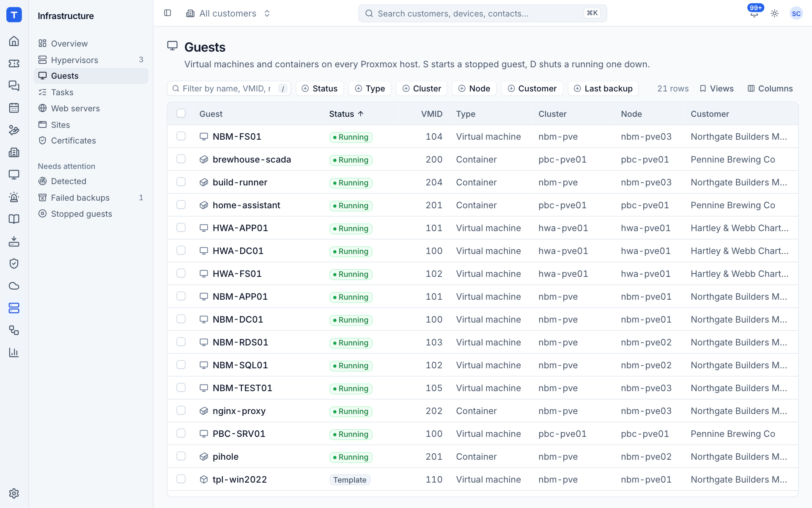The height and width of the screenshot is (508, 812).
Task: Tick the select-all checkbox in table header
Action: click(181, 113)
